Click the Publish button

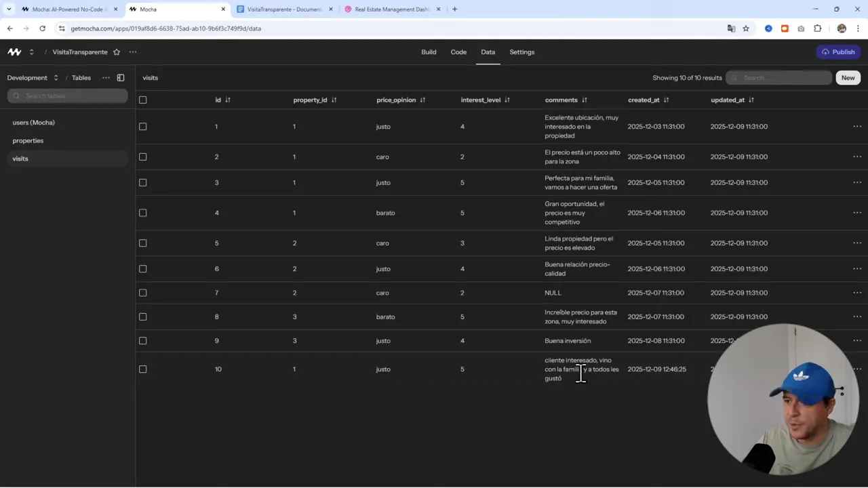838,52
